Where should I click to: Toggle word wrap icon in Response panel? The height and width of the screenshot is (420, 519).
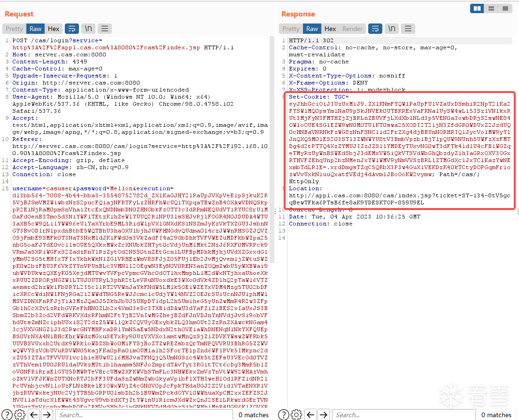point(375,29)
